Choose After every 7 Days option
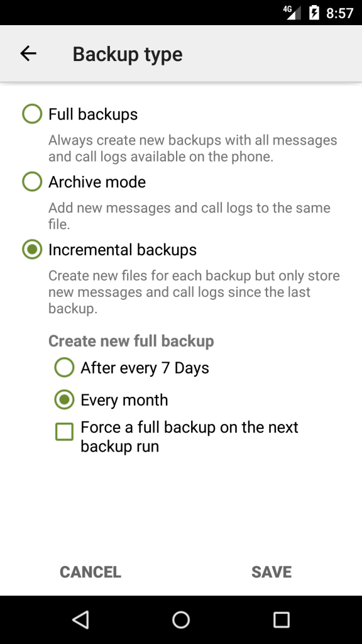 tap(65, 367)
